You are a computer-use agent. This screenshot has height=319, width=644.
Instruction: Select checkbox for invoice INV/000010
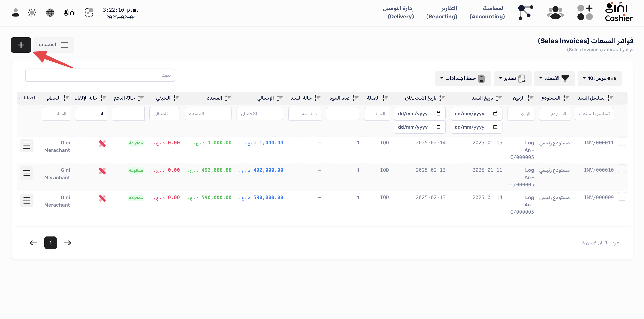[x=622, y=169]
